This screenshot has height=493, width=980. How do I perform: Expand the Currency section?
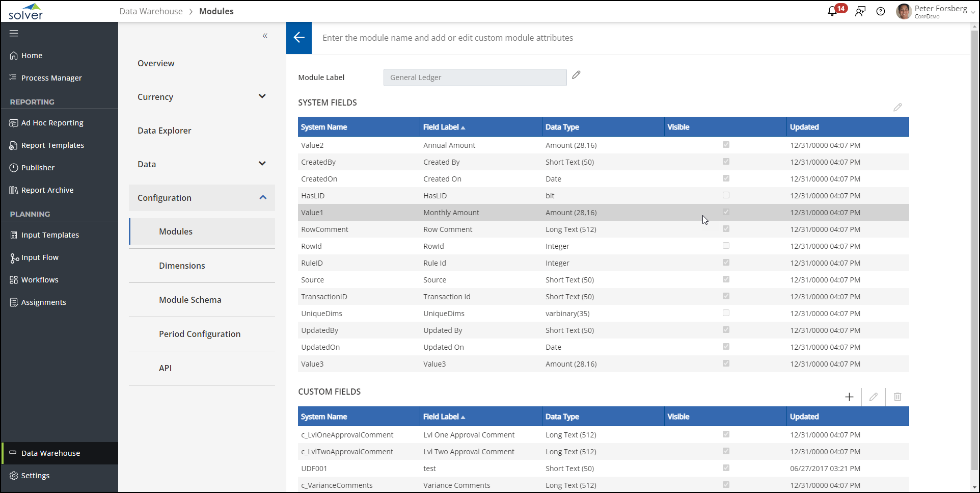[x=262, y=96]
